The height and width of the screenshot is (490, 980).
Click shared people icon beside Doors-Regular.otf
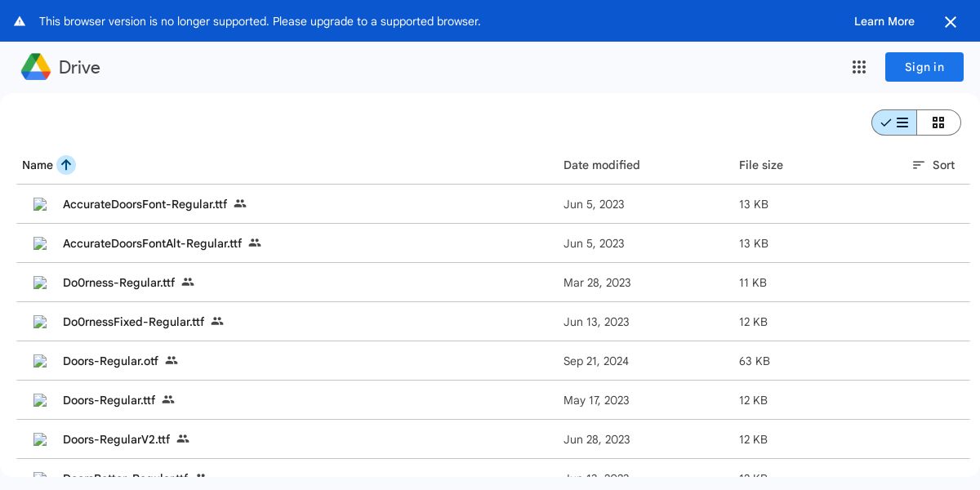[x=171, y=360]
